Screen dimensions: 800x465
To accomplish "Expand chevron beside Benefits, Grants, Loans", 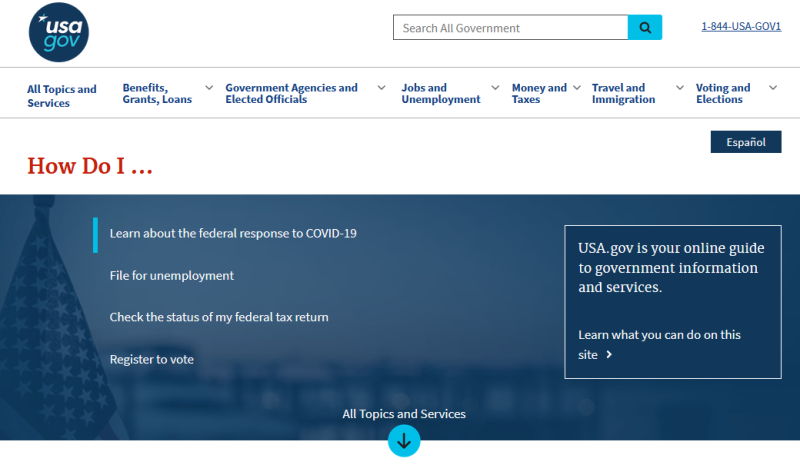I will 209,88.
